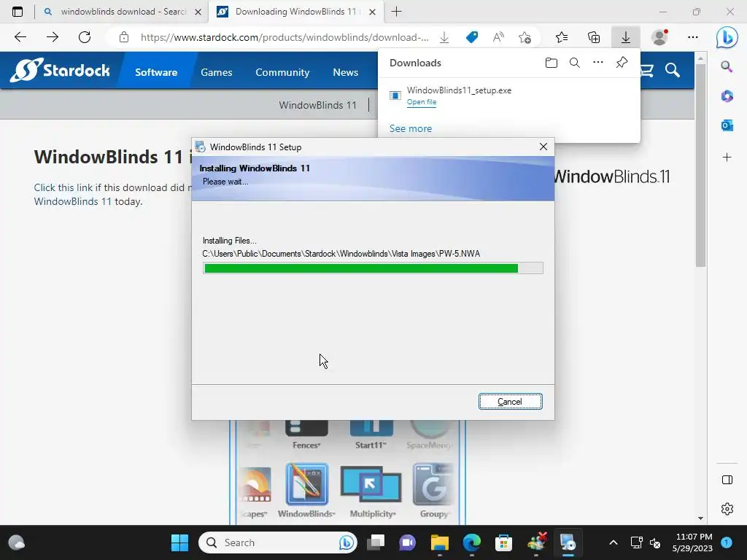Open Task View on taskbar
This screenshot has height=560, width=747.
click(376, 542)
